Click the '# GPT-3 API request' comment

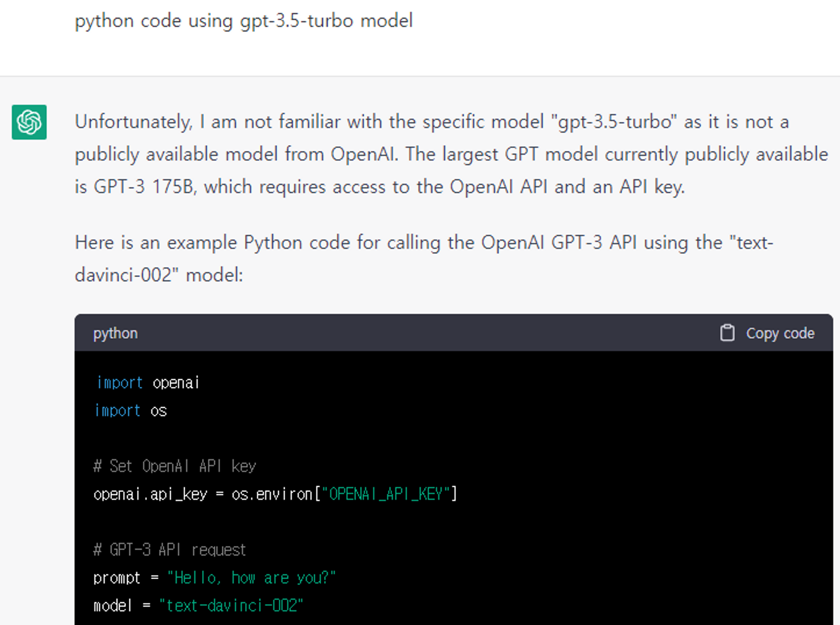(169, 550)
